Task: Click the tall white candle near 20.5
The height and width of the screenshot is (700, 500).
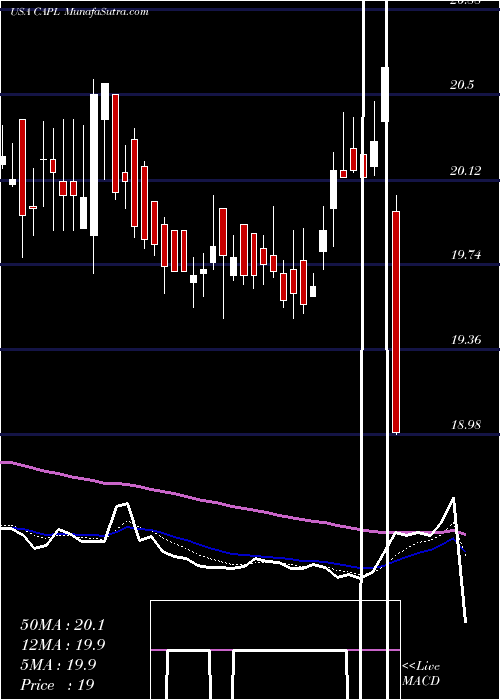Action: coord(94,165)
